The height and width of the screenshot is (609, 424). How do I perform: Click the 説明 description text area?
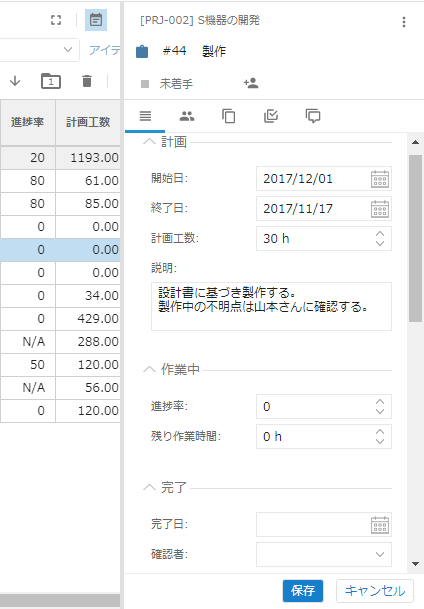[271, 306]
